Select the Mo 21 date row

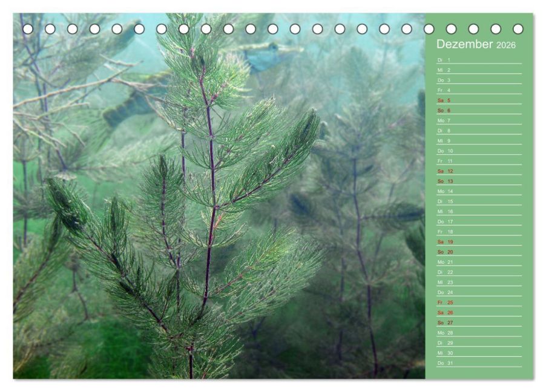pyautogui.click(x=479, y=262)
